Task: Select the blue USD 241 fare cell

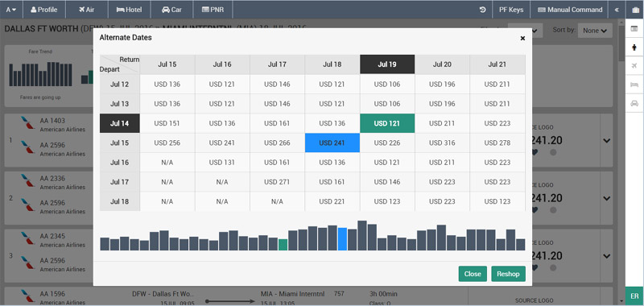Action: [332, 143]
